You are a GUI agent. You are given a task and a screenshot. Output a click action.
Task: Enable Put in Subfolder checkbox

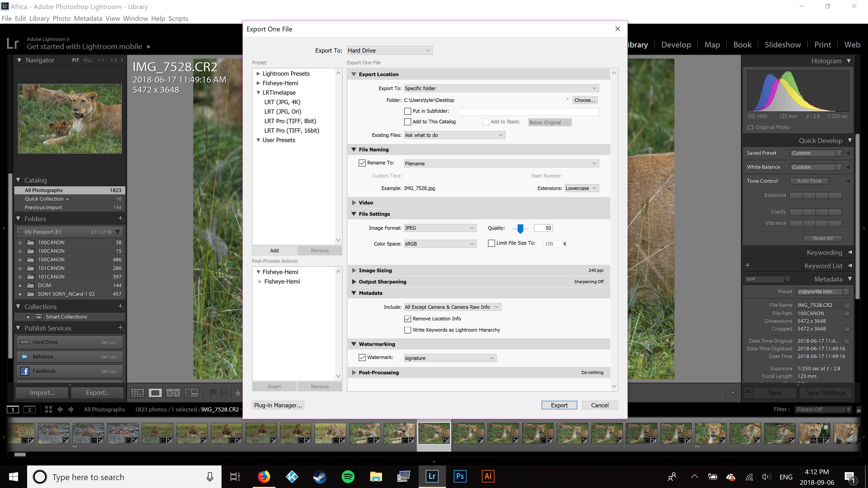pos(407,111)
